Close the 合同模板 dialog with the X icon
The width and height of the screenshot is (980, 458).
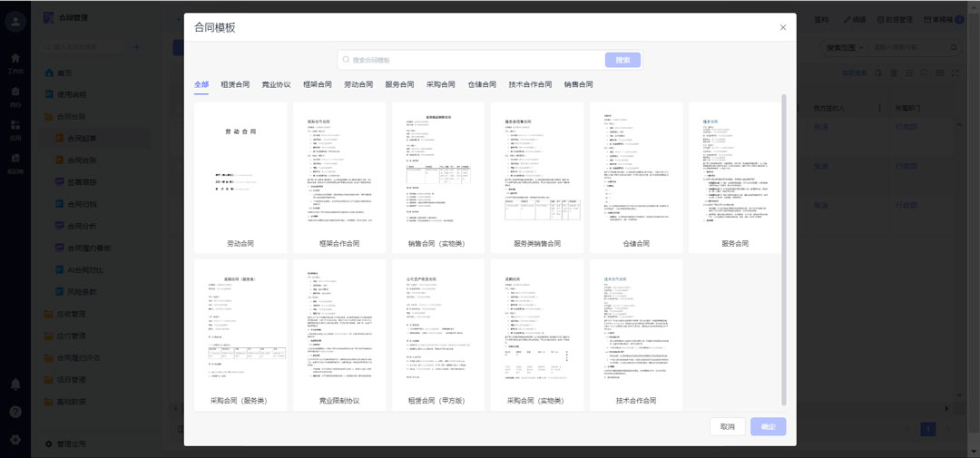pyautogui.click(x=783, y=27)
